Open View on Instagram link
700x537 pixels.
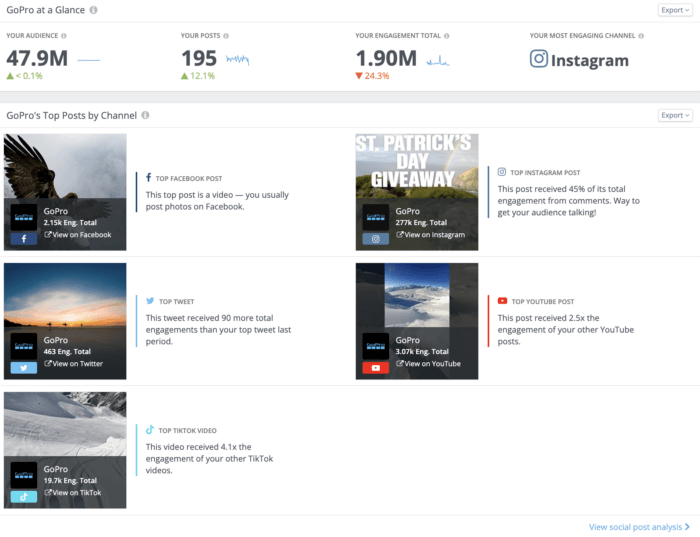(x=431, y=235)
